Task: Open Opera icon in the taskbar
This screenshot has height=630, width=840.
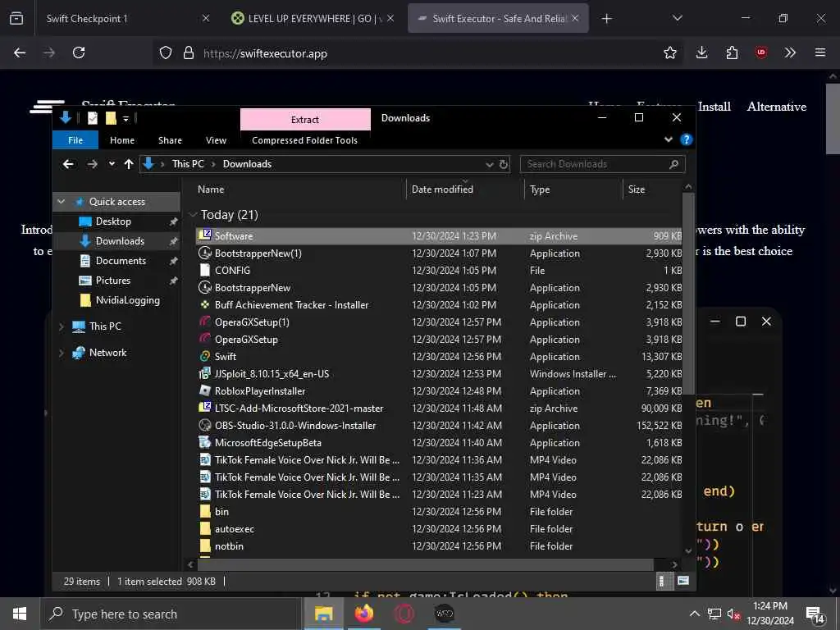Action: pos(404,614)
